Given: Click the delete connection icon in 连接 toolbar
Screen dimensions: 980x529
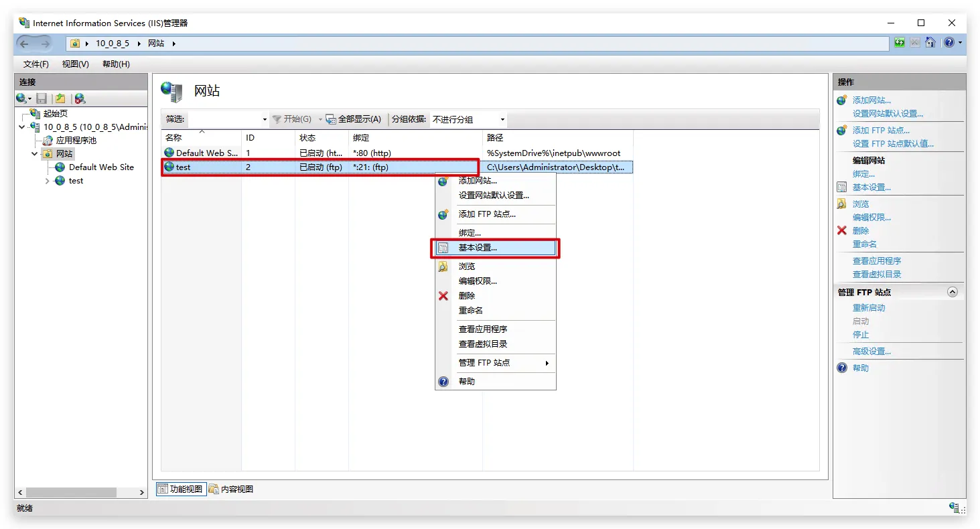Looking at the screenshot, I should click(x=80, y=98).
